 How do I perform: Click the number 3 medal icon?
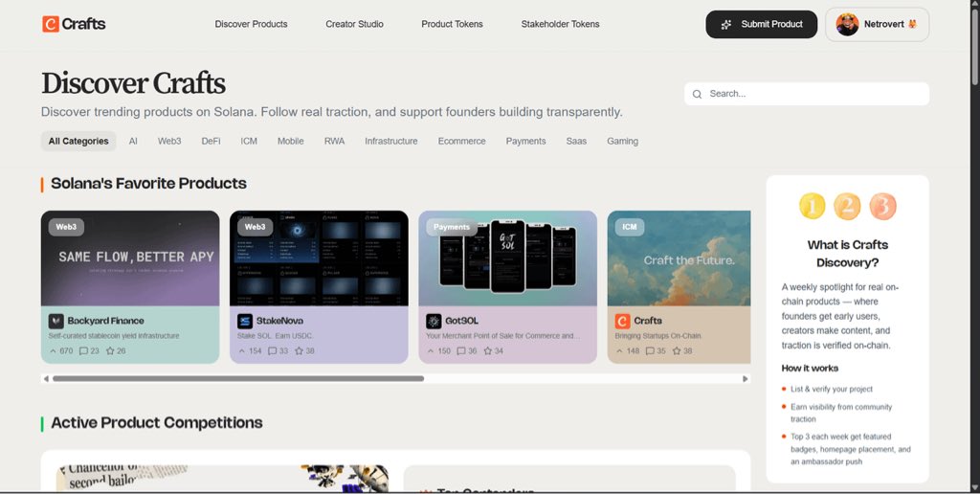tap(883, 207)
